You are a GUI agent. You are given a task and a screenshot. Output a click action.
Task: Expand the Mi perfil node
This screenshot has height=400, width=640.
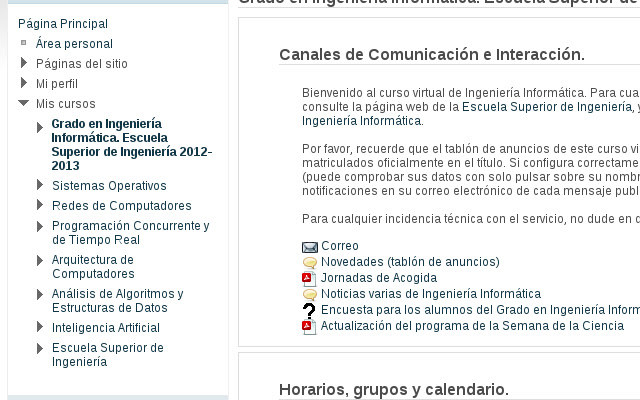point(24,83)
